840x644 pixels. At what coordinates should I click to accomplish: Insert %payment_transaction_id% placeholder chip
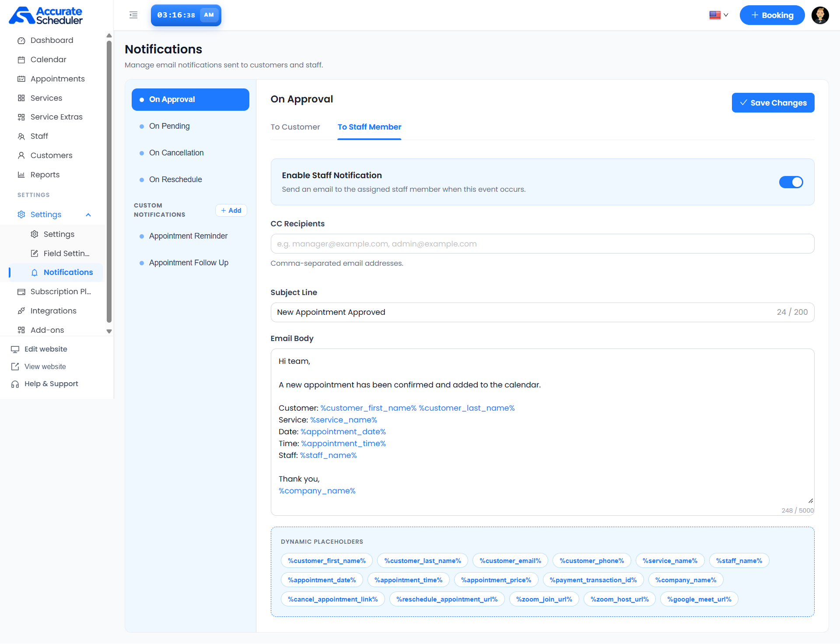click(593, 580)
